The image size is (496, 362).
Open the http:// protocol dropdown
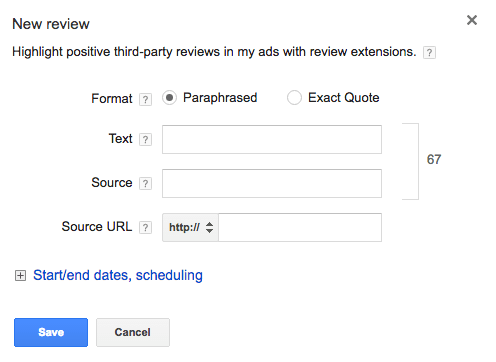coord(190,227)
